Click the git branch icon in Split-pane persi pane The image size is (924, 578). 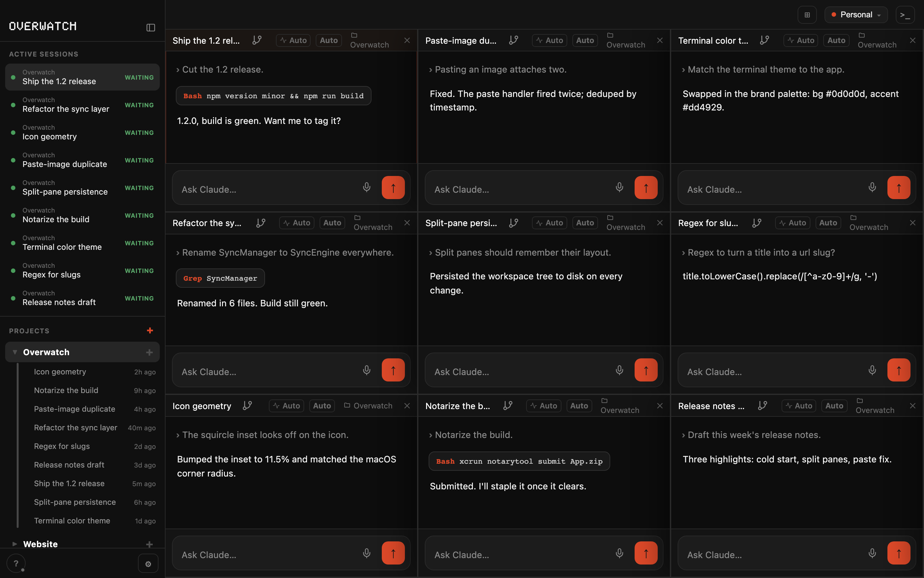point(513,223)
